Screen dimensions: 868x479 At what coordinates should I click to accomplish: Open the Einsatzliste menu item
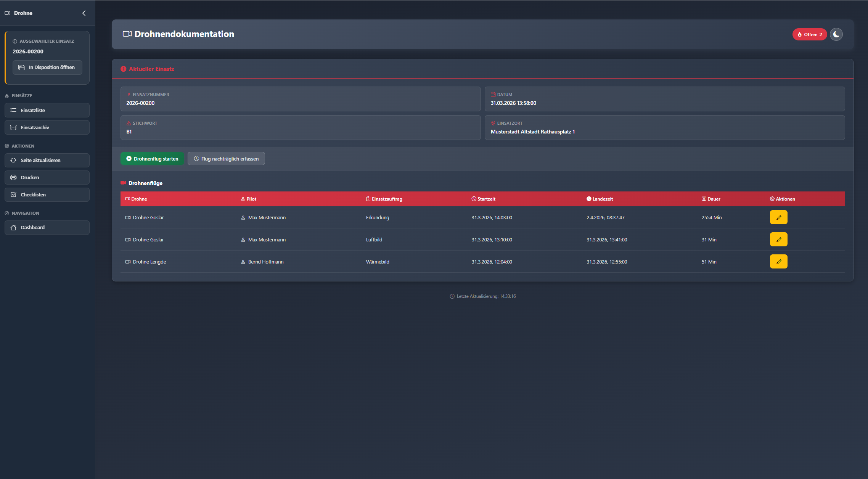click(x=47, y=110)
